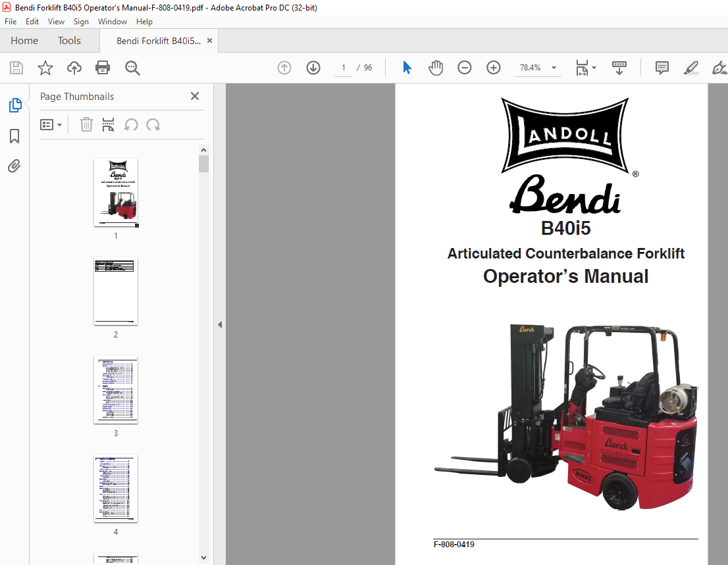Open the Sign menu

(x=81, y=22)
